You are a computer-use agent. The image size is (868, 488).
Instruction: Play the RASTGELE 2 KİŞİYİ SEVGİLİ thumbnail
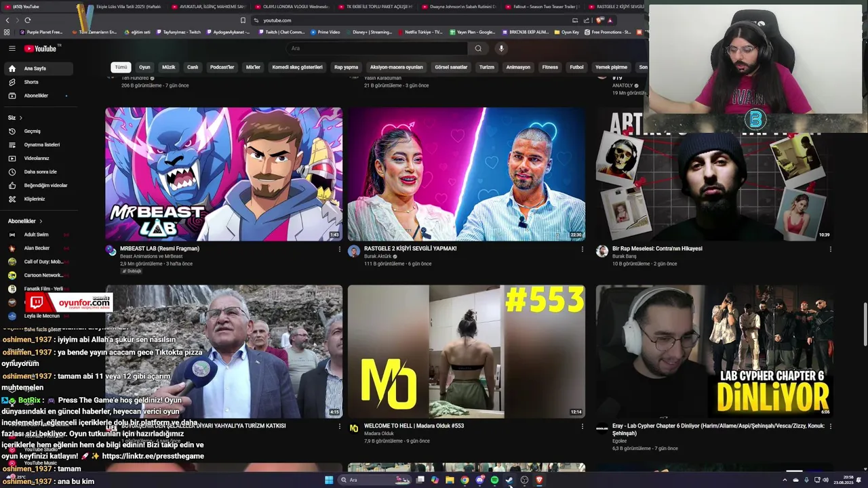click(x=467, y=174)
